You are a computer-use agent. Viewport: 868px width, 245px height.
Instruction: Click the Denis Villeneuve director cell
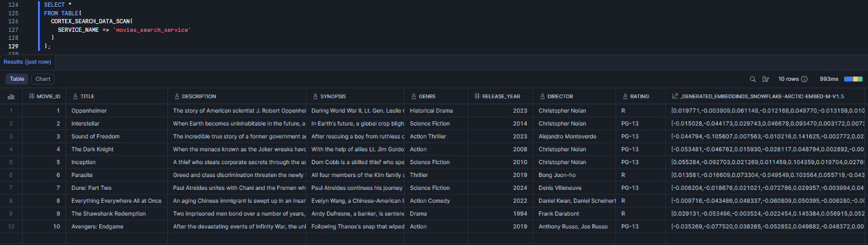pyautogui.click(x=574, y=188)
